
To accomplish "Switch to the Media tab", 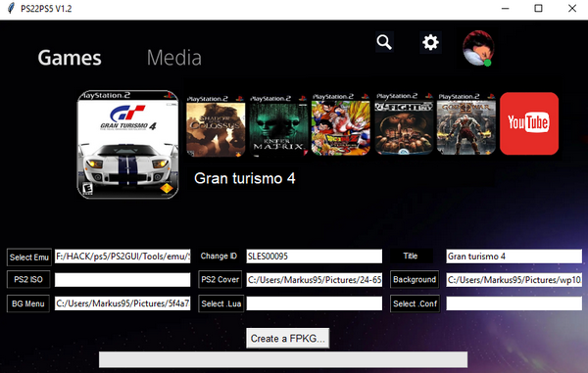I will pos(174,58).
